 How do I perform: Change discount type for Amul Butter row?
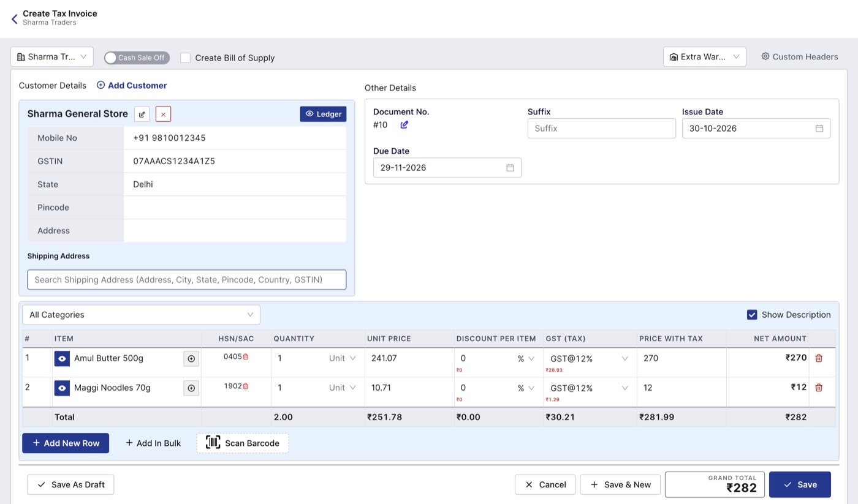[526, 359]
